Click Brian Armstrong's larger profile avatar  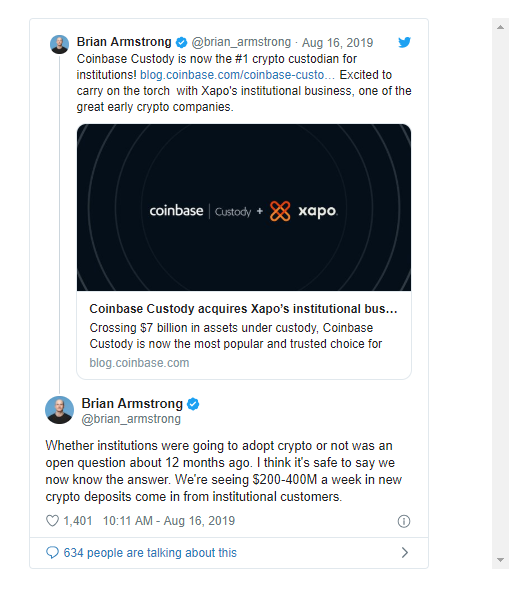click(x=59, y=410)
